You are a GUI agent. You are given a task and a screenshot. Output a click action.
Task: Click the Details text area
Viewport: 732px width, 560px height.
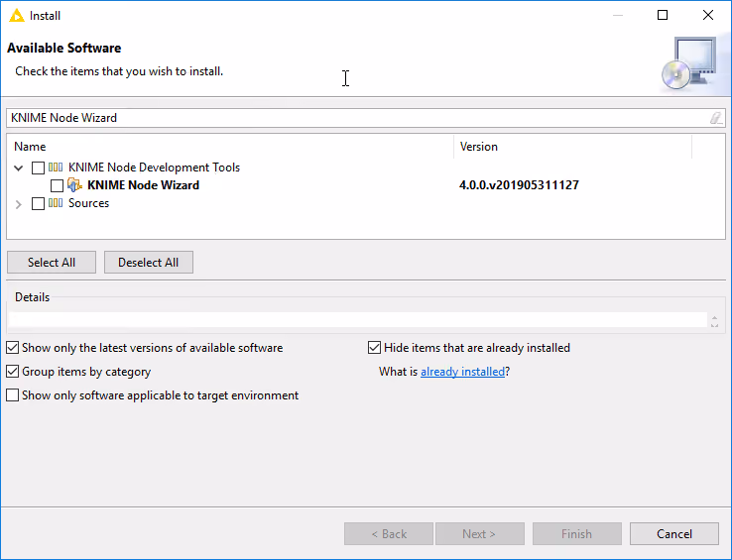[358, 320]
